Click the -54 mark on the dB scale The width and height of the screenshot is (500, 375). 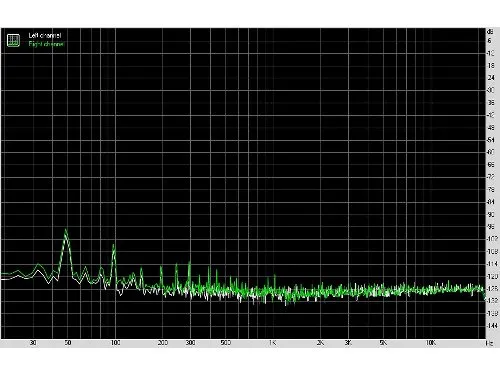coord(491,140)
